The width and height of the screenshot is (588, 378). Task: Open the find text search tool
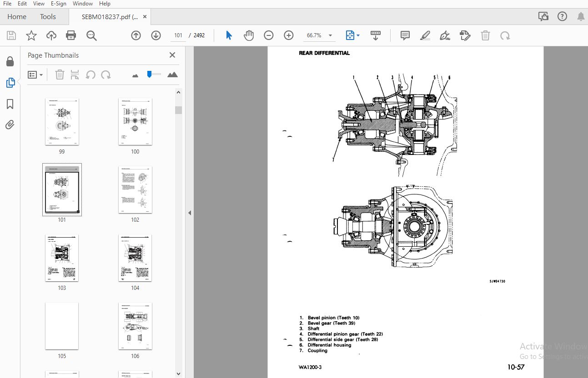click(x=91, y=35)
